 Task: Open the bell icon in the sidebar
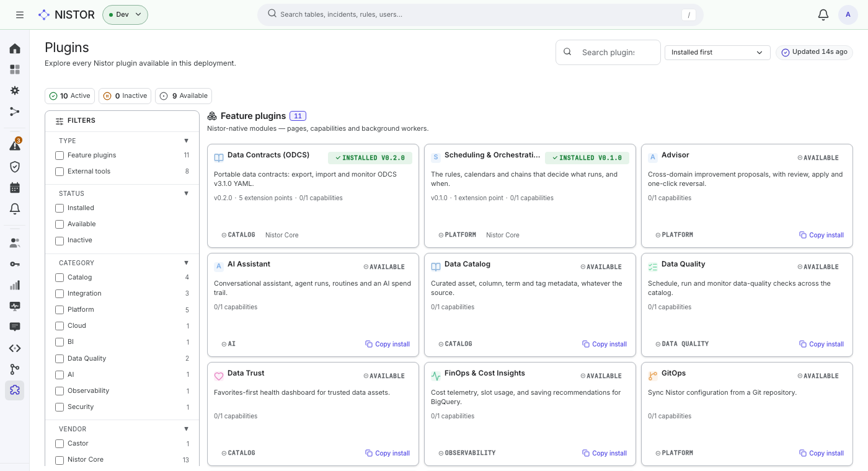pyautogui.click(x=15, y=209)
